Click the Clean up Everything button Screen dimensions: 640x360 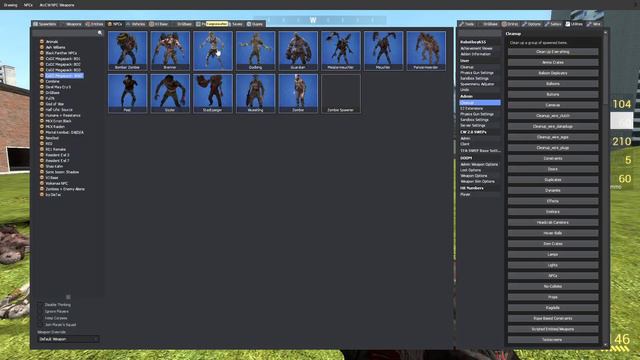tap(553, 52)
